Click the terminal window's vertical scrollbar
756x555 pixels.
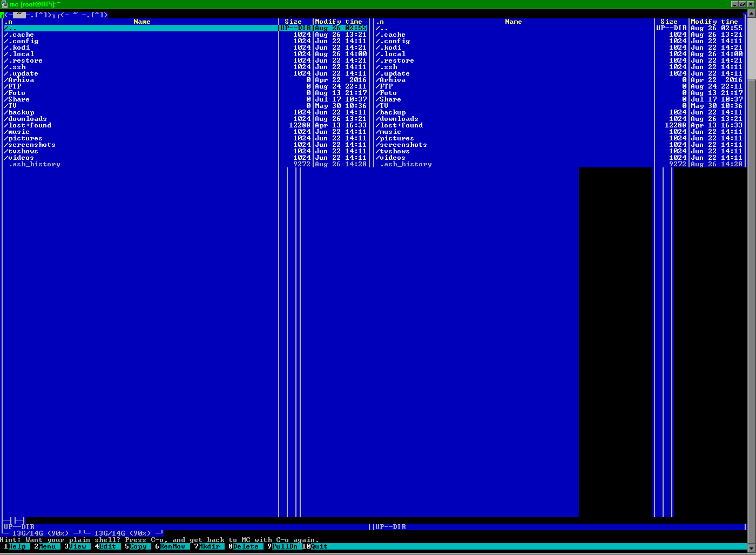[752, 270]
